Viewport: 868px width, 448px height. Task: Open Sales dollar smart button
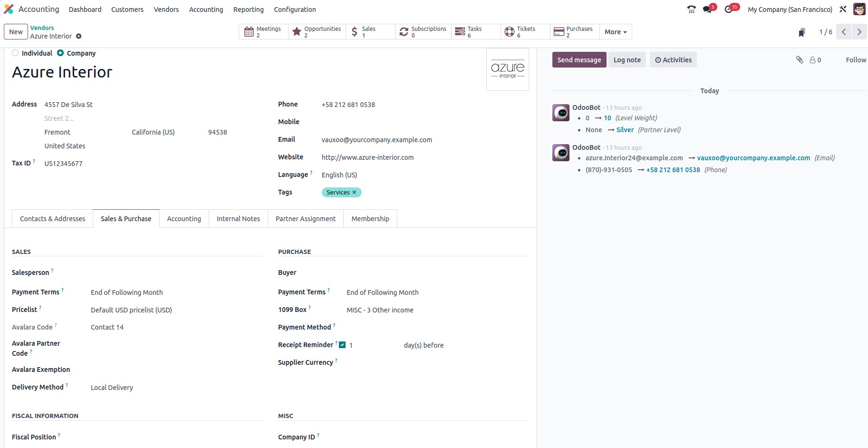370,32
